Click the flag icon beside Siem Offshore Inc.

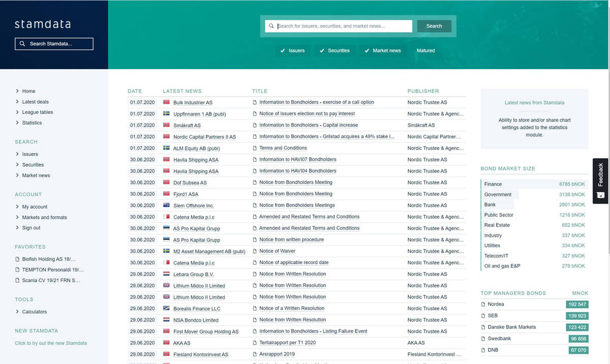(166, 205)
